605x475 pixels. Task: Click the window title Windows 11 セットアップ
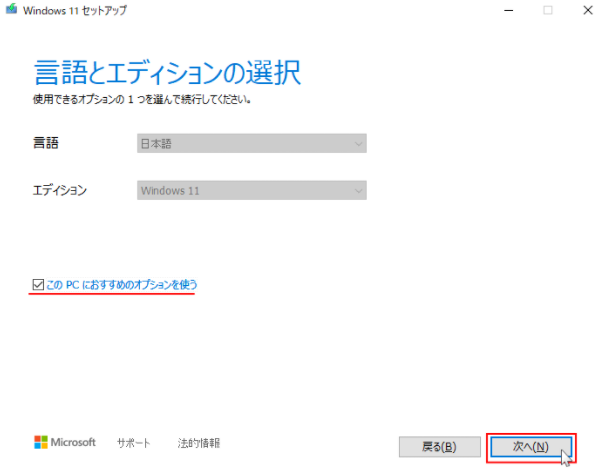coord(74,10)
